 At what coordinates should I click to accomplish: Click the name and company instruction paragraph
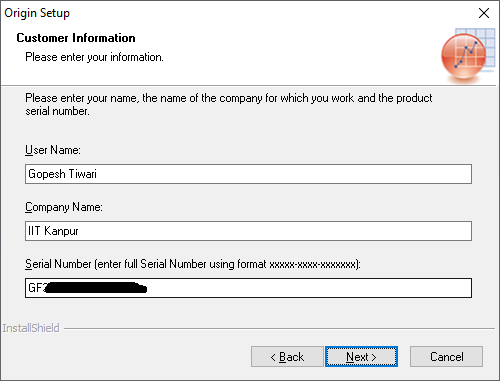point(229,104)
